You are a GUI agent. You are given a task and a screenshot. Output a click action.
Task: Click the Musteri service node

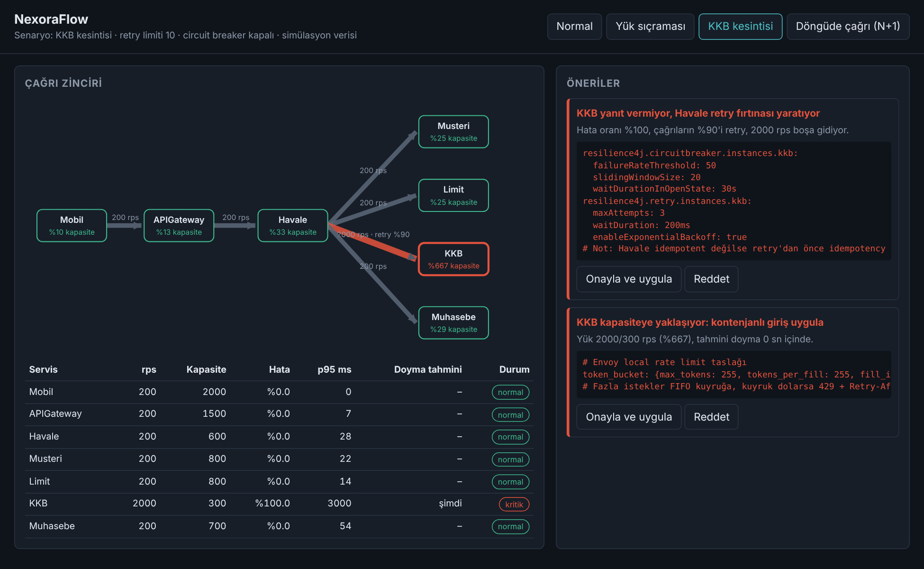click(453, 132)
